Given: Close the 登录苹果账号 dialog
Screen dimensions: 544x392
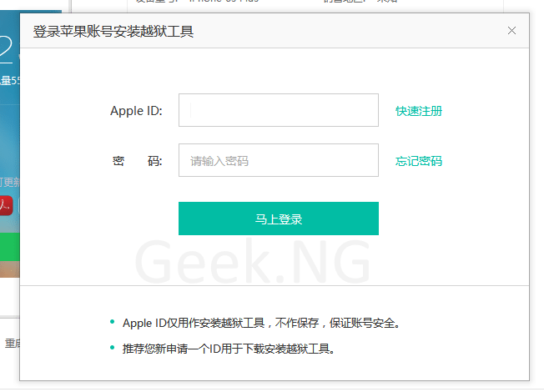Looking at the screenshot, I should [x=511, y=31].
